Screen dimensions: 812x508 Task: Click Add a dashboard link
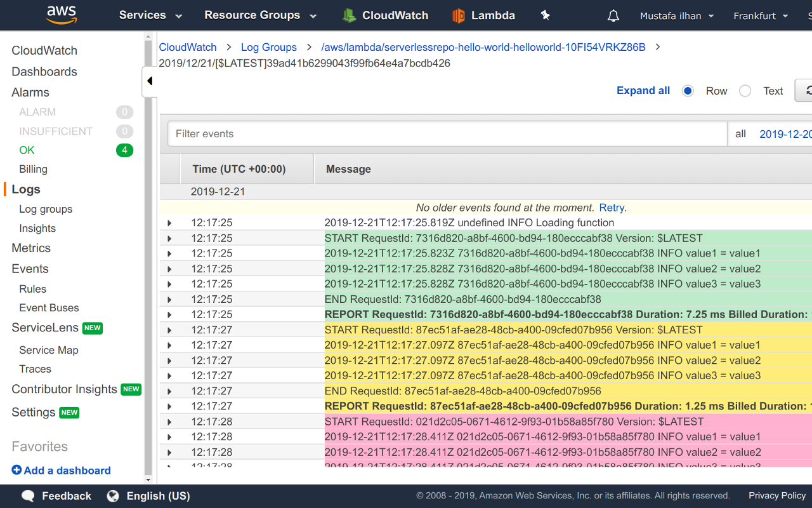click(67, 471)
